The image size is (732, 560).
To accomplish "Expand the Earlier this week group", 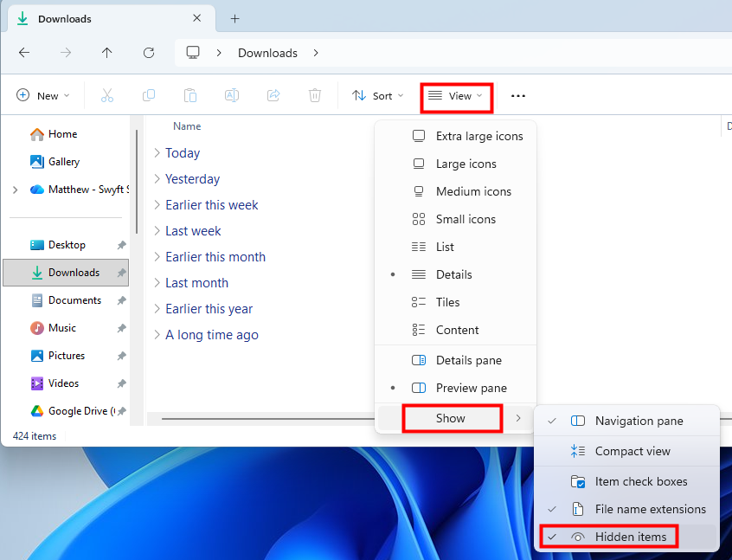I will tap(157, 204).
